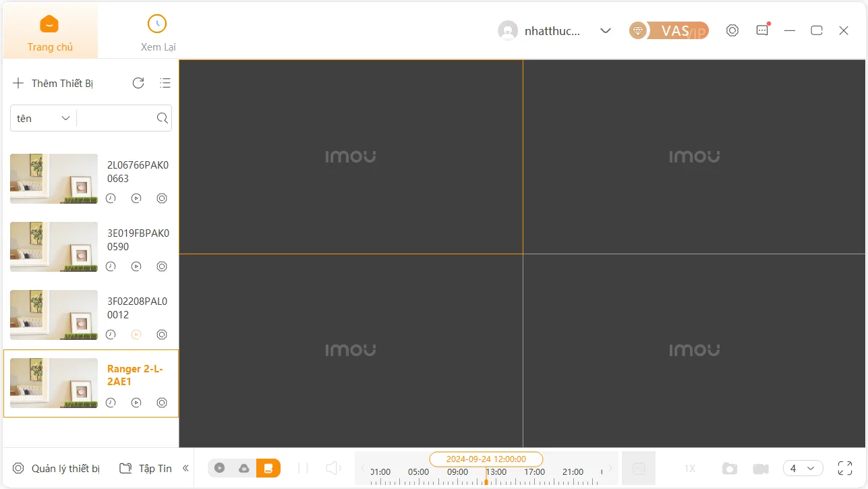Expand the nhatthuc account menu

[x=606, y=30]
